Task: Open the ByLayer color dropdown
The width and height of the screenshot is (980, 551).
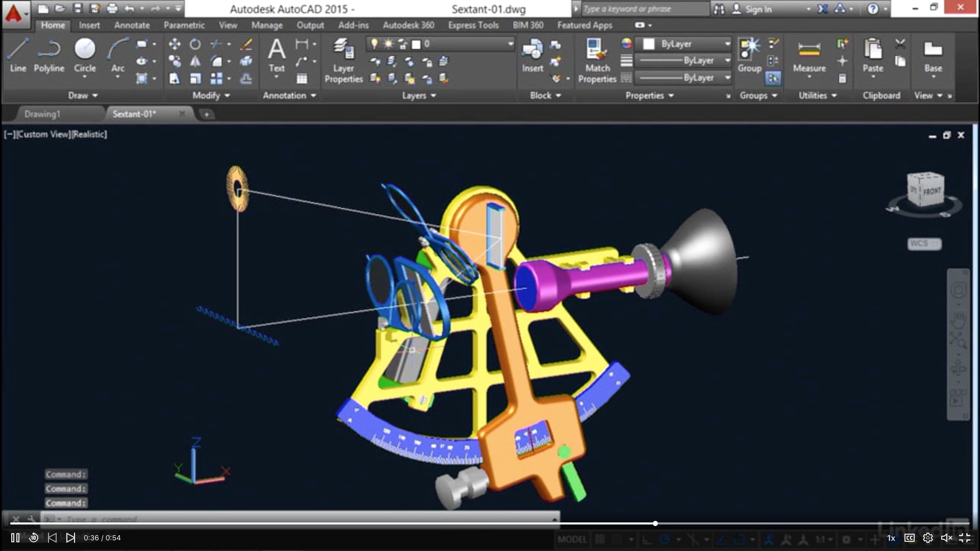Action: click(x=727, y=44)
